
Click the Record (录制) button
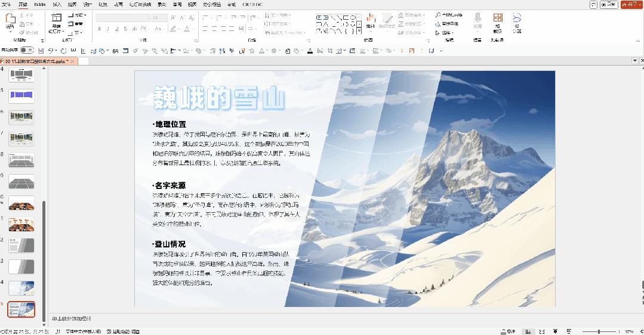pyautogui.click(x=609, y=5)
